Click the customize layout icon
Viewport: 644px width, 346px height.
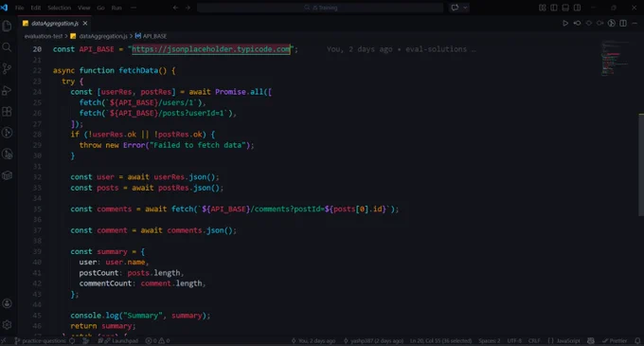tap(542, 8)
